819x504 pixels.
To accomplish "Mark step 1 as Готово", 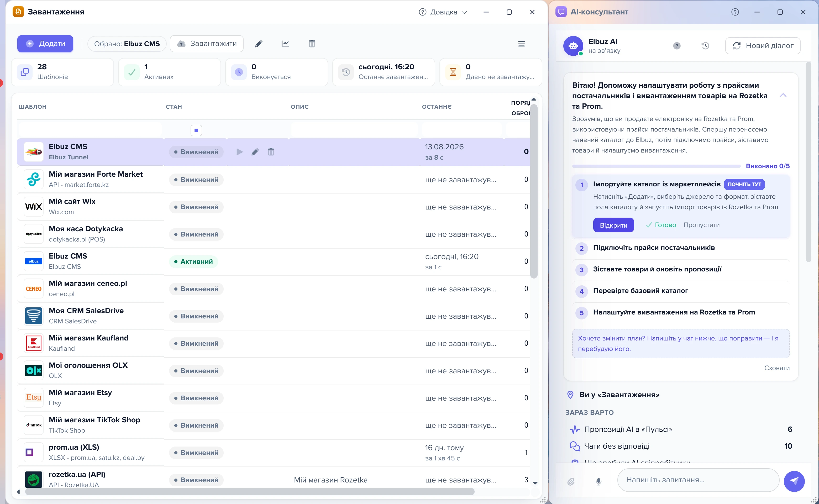I will click(661, 225).
